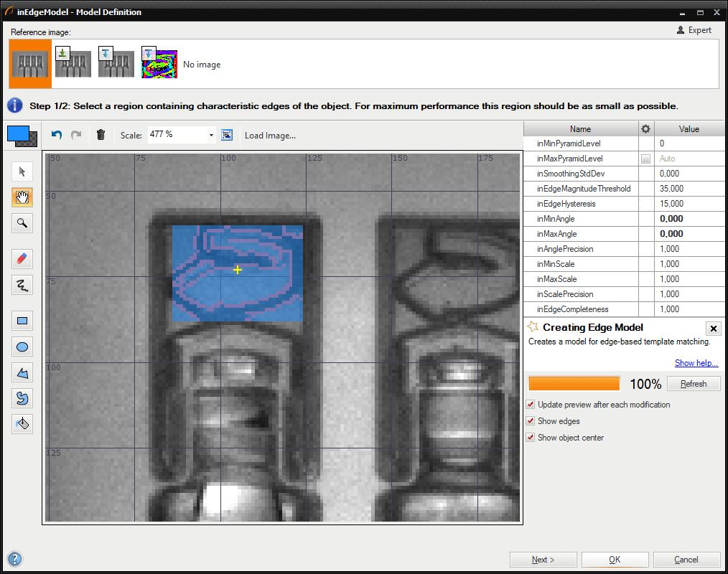Select the magnifier zoom tool

(22, 223)
